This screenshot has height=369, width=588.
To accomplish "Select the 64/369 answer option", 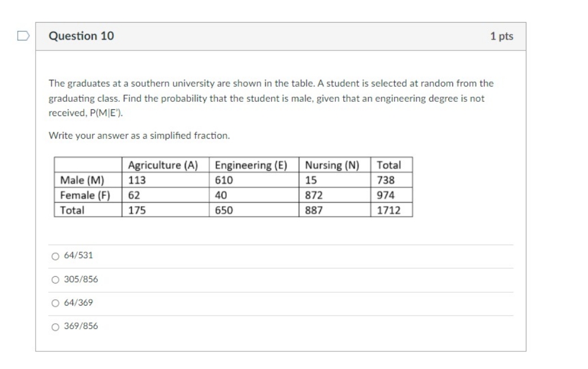I will [55, 302].
